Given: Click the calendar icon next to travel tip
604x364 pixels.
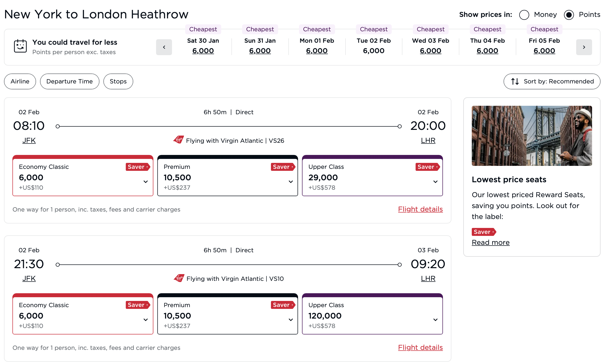Looking at the screenshot, I should (x=20, y=46).
